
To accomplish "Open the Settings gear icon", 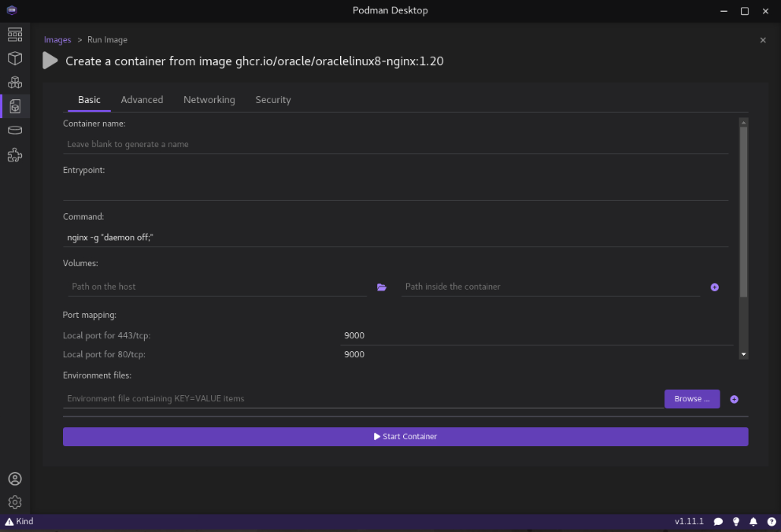I will [x=15, y=502].
